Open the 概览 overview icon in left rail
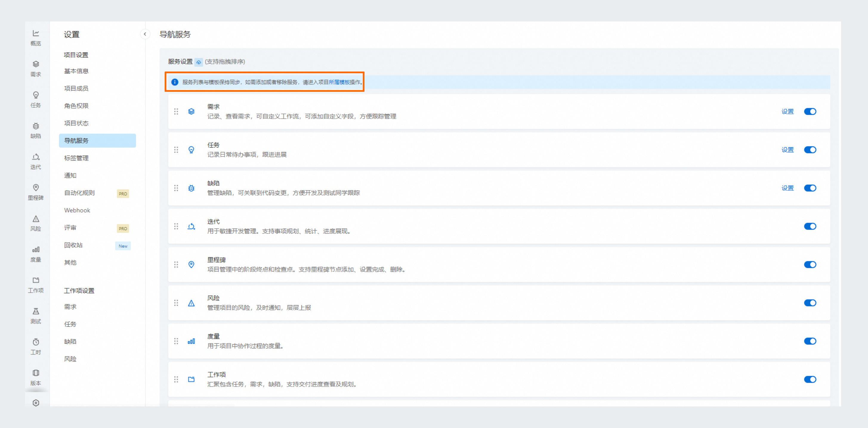 pyautogui.click(x=36, y=33)
